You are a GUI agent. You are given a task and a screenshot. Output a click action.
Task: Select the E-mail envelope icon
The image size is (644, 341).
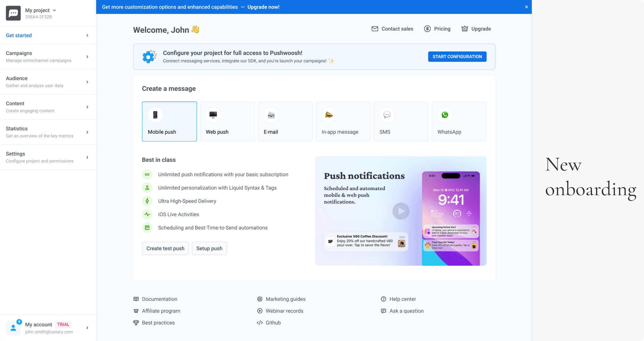271,115
